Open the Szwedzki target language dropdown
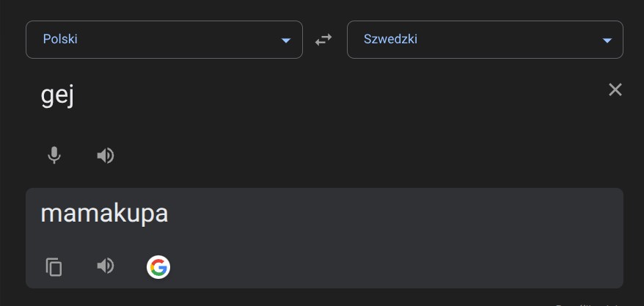 pos(484,40)
